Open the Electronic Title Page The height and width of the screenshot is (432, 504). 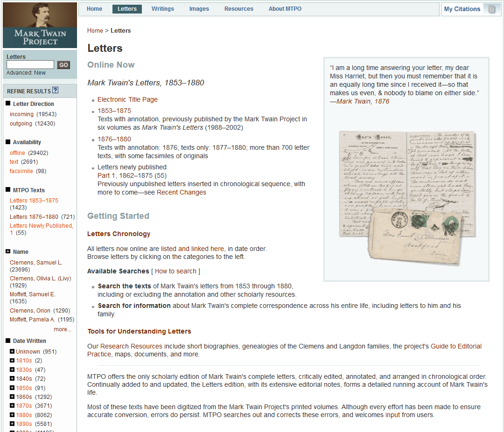point(127,100)
